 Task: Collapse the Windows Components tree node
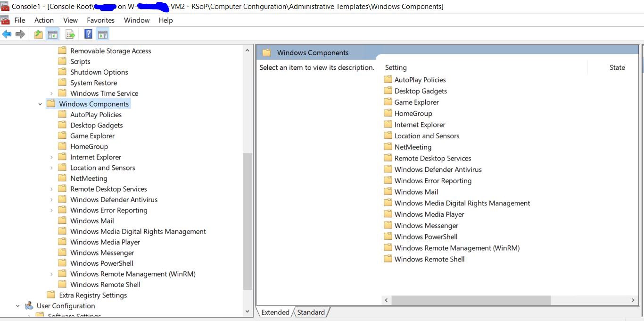[x=40, y=104]
